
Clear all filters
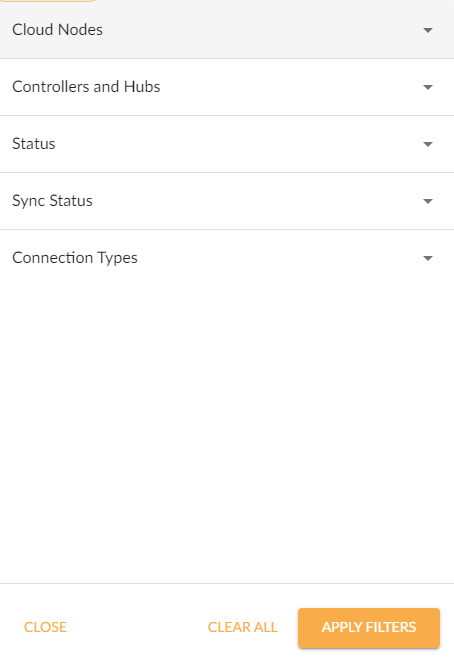(x=243, y=627)
